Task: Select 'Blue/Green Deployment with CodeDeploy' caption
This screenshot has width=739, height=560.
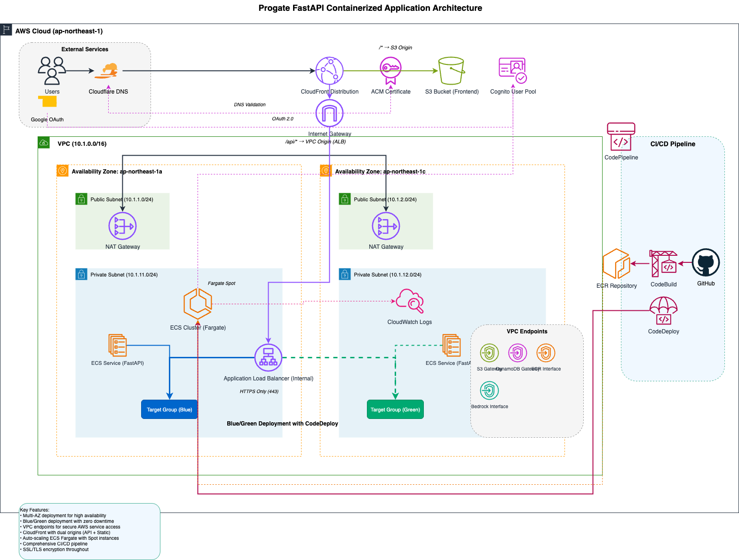Action: 282,424
